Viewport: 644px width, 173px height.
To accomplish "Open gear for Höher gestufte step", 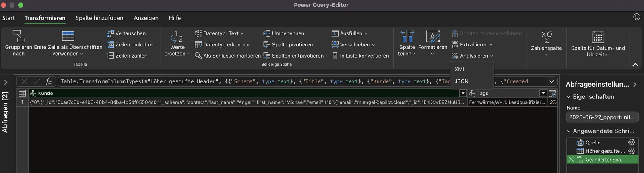I will [632, 151].
